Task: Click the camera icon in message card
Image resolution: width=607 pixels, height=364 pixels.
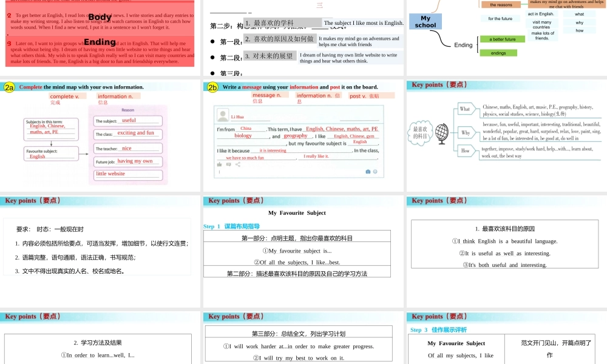Action: click(x=368, y=171)
